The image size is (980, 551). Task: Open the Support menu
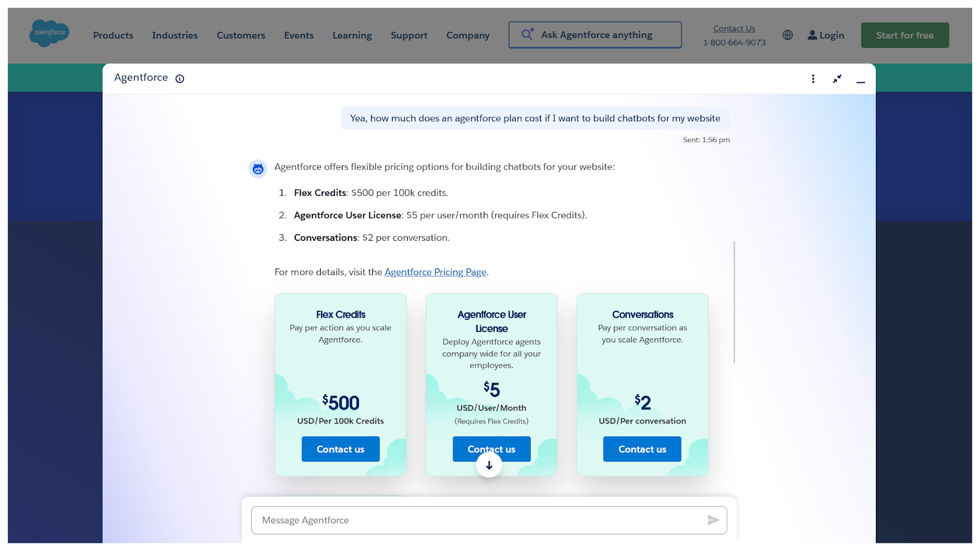(409, 36)
